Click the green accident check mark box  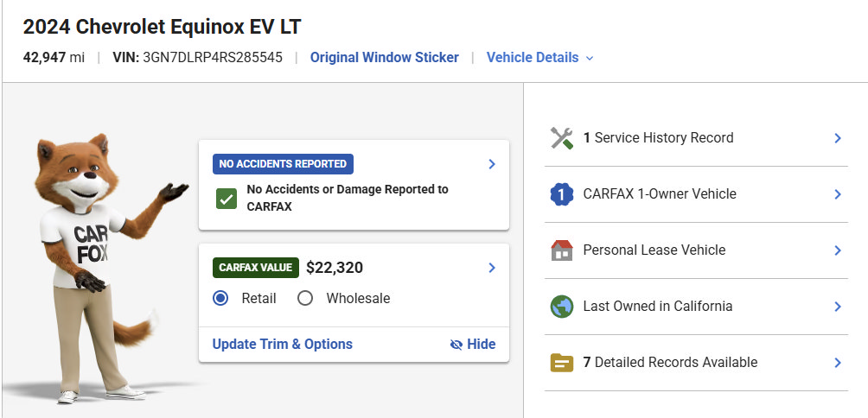(x=227, y=199)
